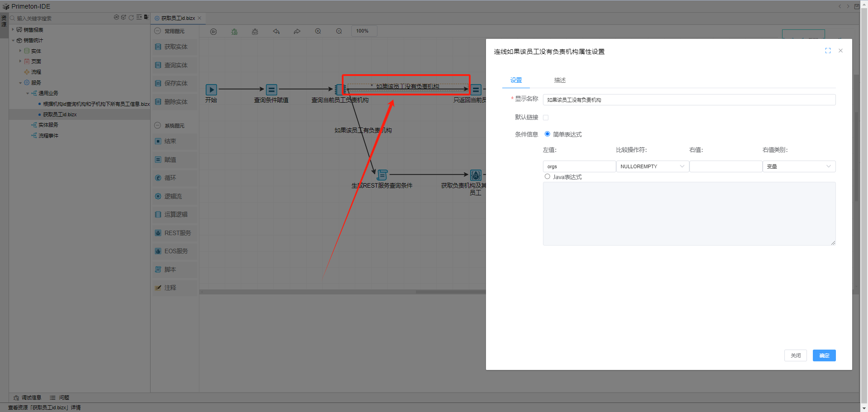Click the refresh icon in resource panel
868x412 pixels.
(x=131, y=18)
